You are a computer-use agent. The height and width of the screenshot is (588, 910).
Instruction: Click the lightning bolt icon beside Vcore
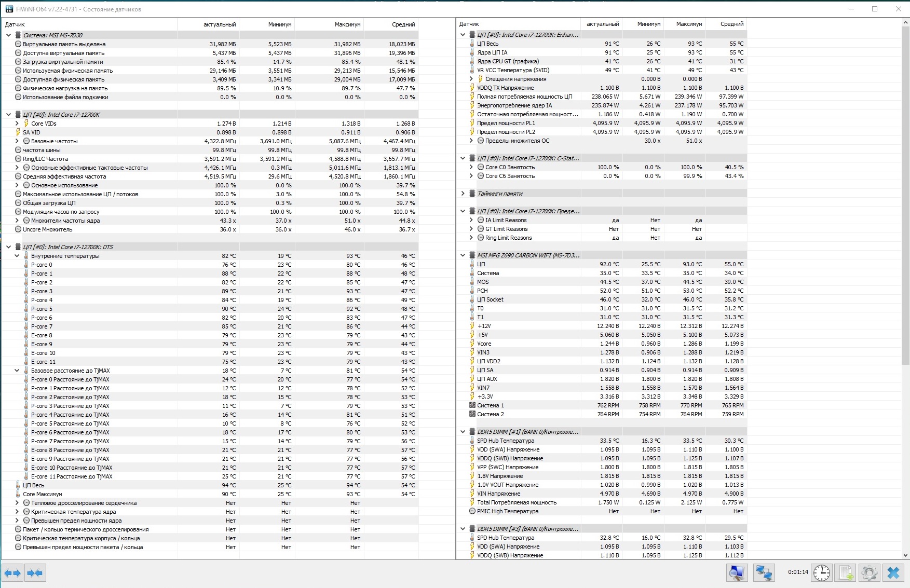tap(472, 344)
